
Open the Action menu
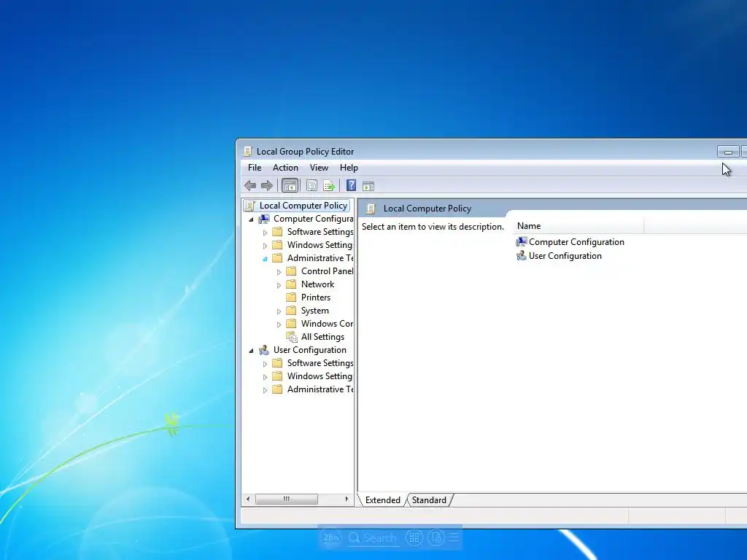click(x=285, y=168)
